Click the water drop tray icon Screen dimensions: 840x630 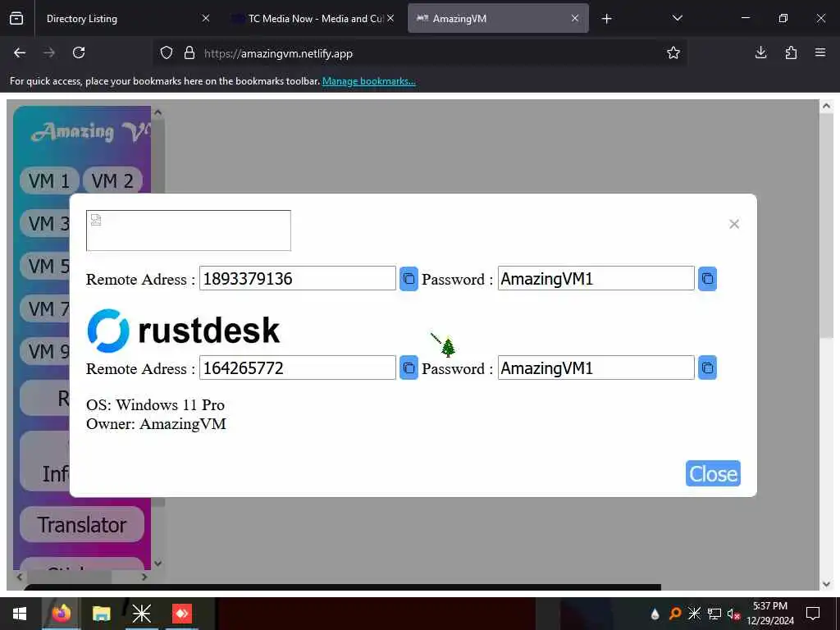(x=655, y=614)
